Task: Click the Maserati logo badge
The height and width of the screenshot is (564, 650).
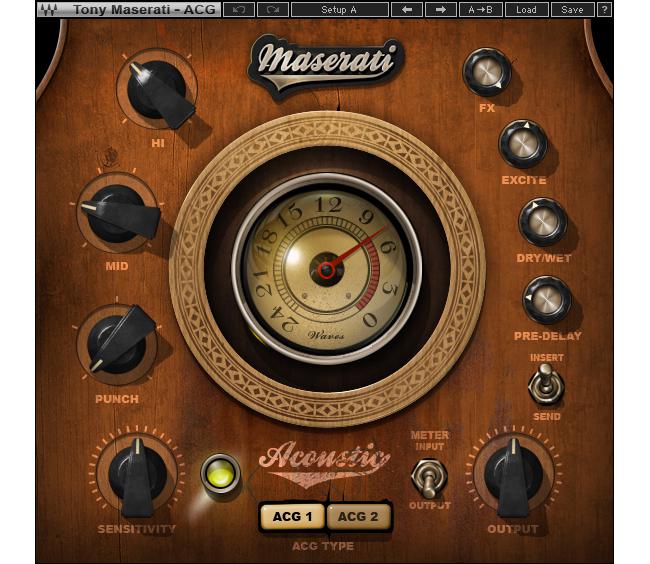Action: [325, 64]
